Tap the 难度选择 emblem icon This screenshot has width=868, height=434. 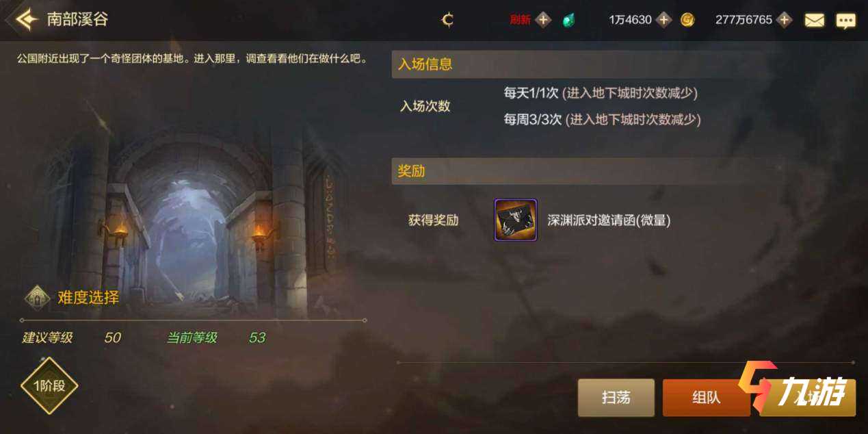pyautogui.click(x=38, y=298)
